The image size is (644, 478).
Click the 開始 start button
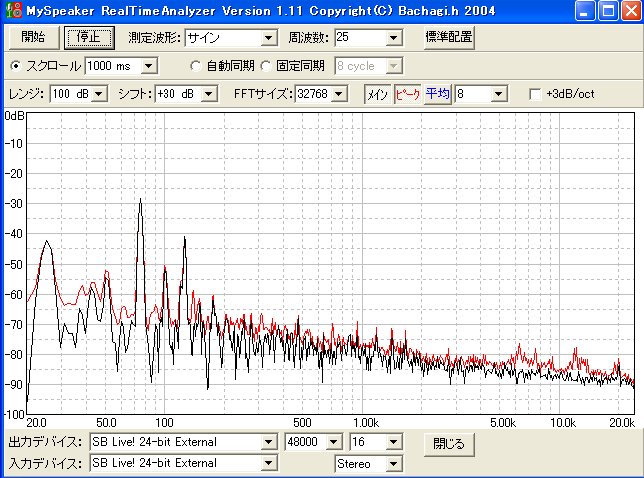pyautogui.click(x=34, y=37)
